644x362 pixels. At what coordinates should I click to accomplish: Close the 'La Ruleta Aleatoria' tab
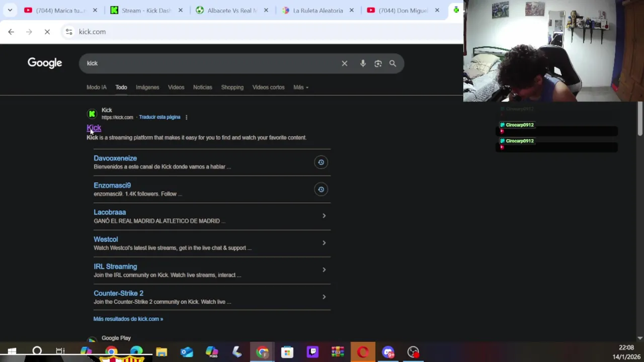352,10
